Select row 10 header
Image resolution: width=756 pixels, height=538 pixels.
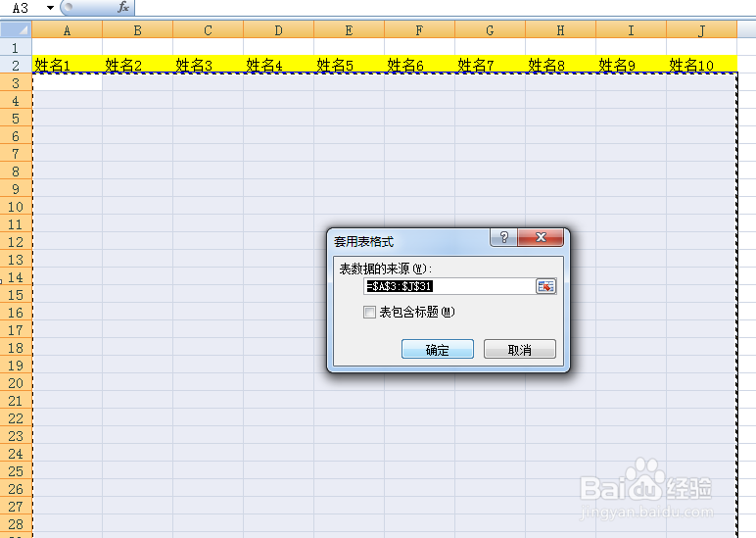[x=16, y=207]
